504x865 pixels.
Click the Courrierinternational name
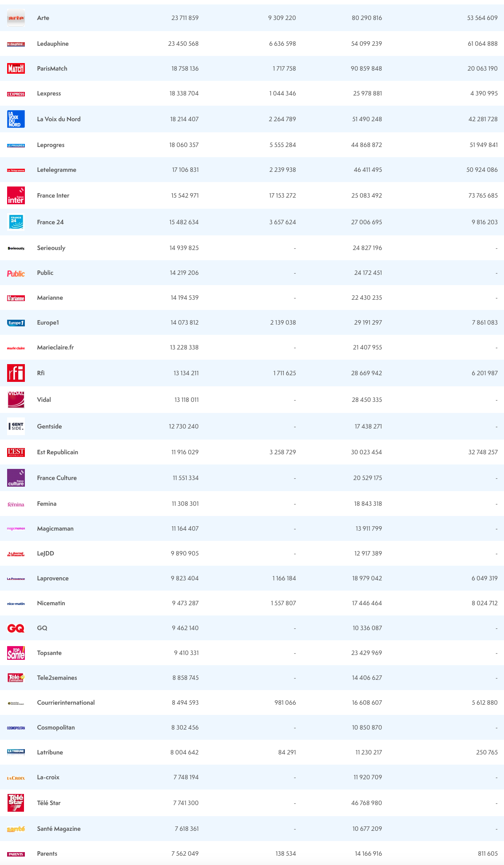pyautogui.click(x=66, y=702)
